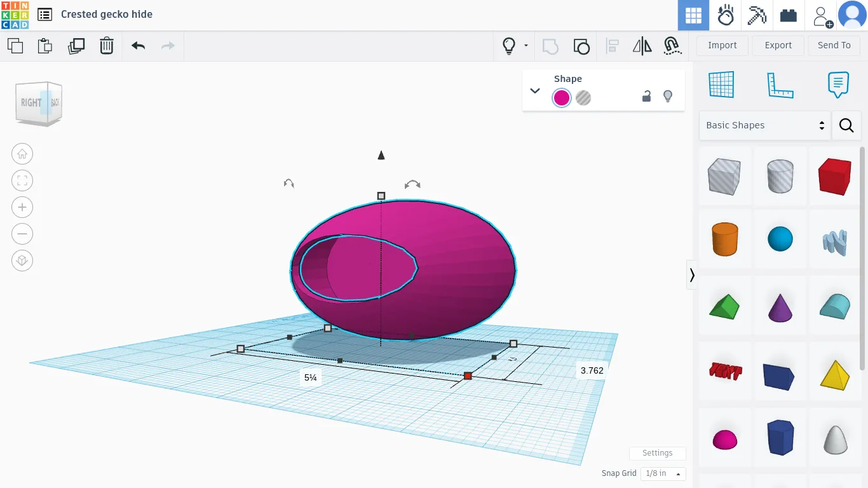Click the Export button

click(778, 45)
